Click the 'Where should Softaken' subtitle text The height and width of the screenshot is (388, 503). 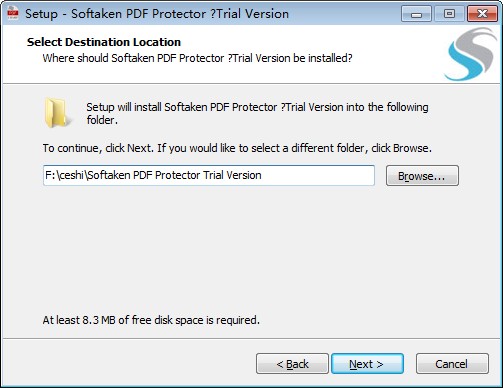coord(197,58)
